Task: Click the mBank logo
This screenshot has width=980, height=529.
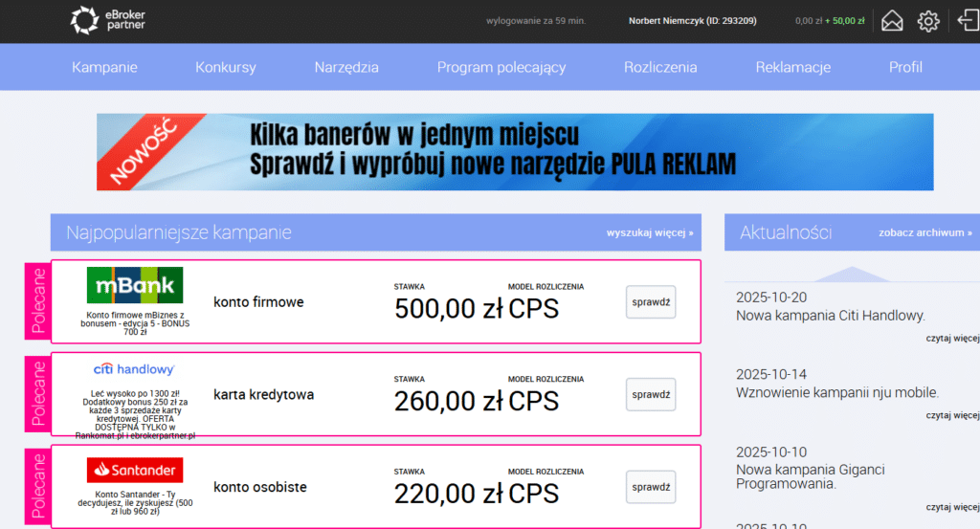Action: point(135,285)
